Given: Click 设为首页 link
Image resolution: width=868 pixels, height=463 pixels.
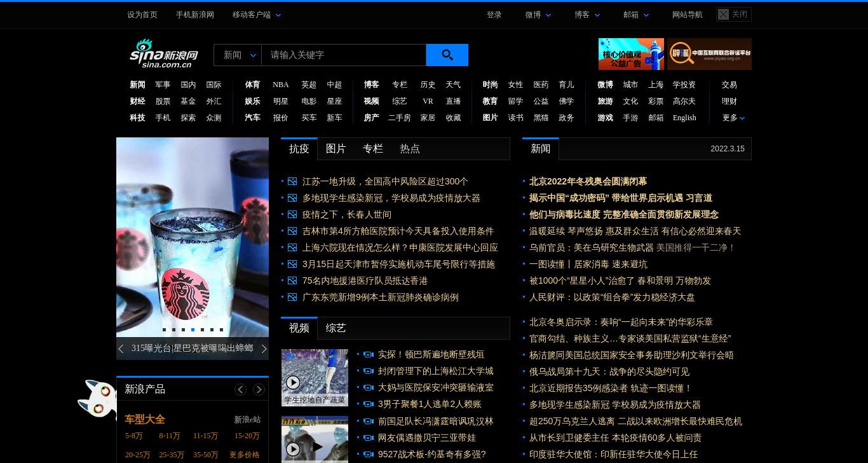Looking at the screenshot, I should point(142,15).
